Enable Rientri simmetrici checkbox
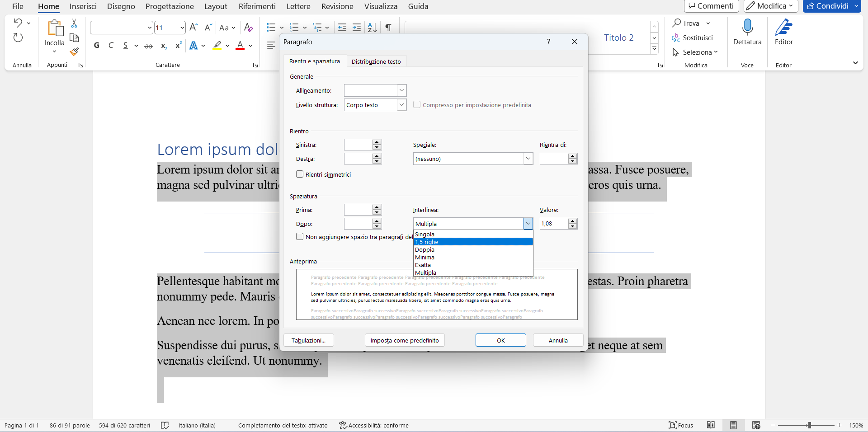The image size is (868, 432). point(300,174)
